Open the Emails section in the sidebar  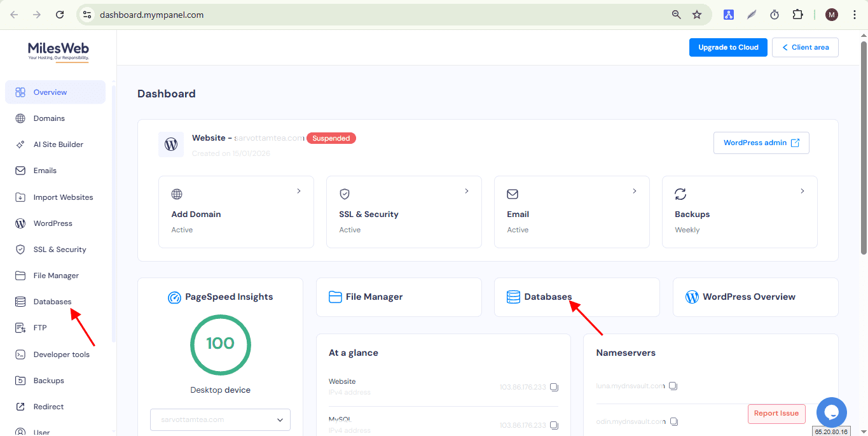coord(46,170)
